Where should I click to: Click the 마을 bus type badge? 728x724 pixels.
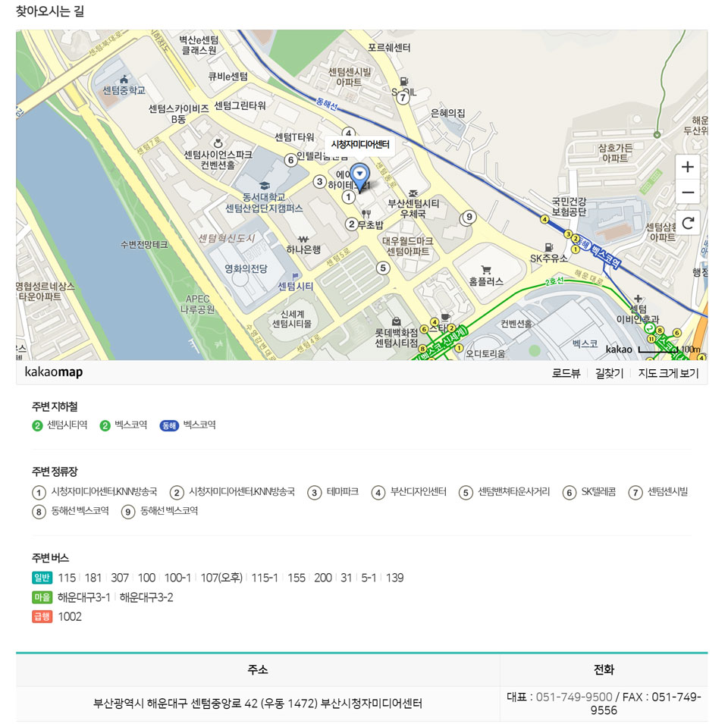tap(42, 597)
